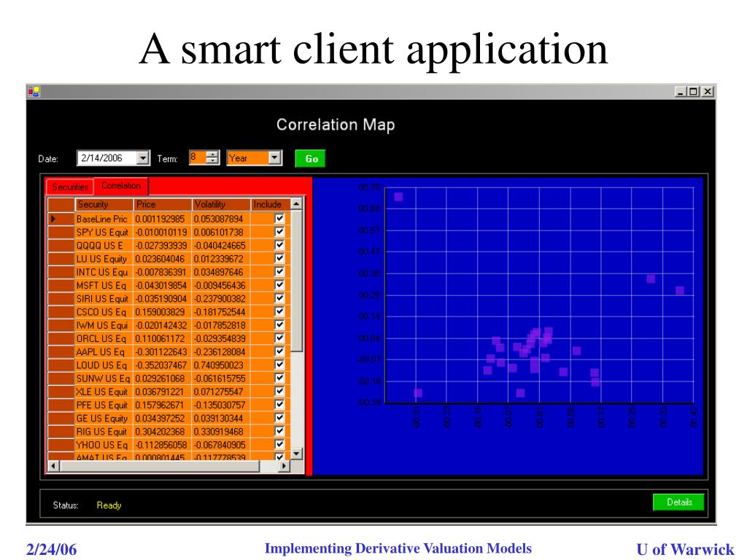The width and height of the screenshot is (747, 560).
Task: Click the top-left outlier point on scatter plot
Action: 399,197
